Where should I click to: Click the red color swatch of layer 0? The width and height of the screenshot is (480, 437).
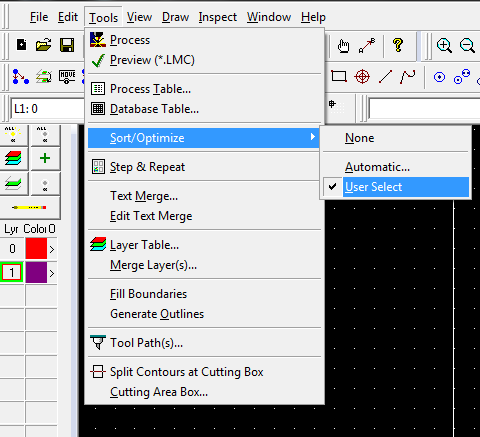(36, 248)
